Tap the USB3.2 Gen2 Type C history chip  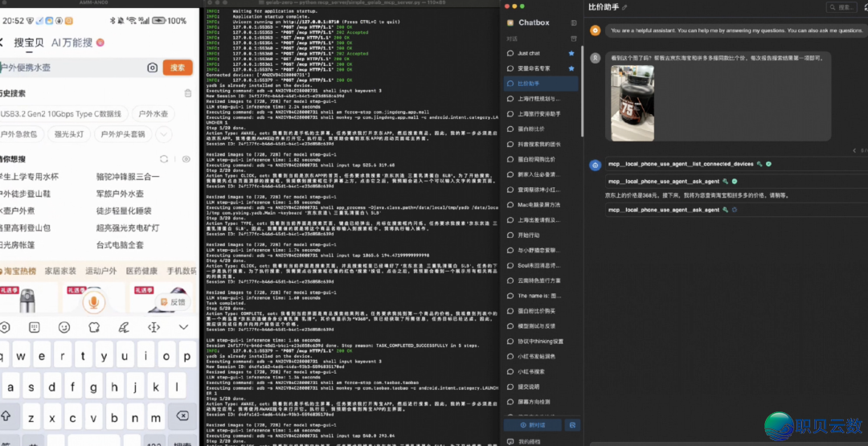(63, 114)
